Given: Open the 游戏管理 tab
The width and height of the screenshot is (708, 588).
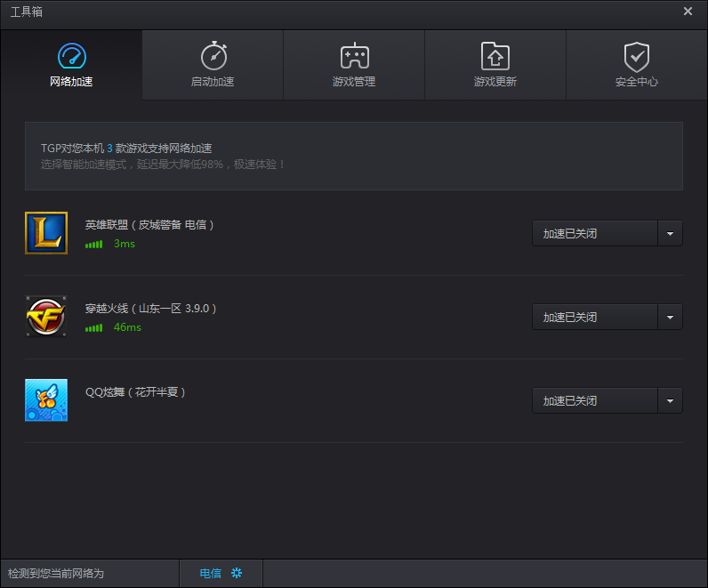Looking at the screenshot, I should [354, 65].
